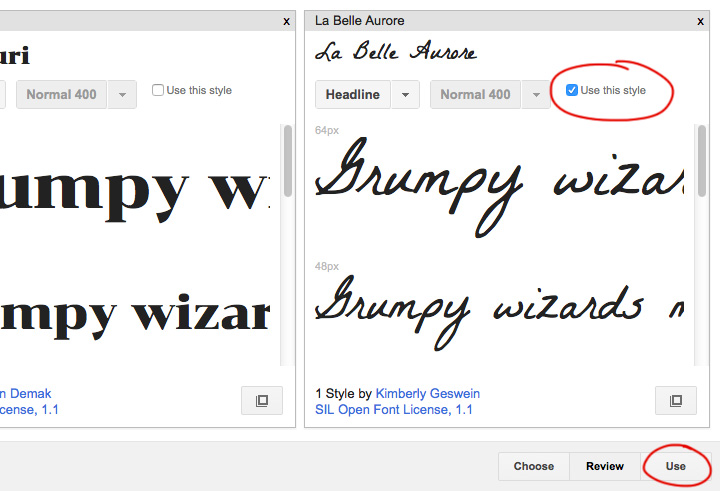Expand the arrow next to the Headline button

[405, 95]
